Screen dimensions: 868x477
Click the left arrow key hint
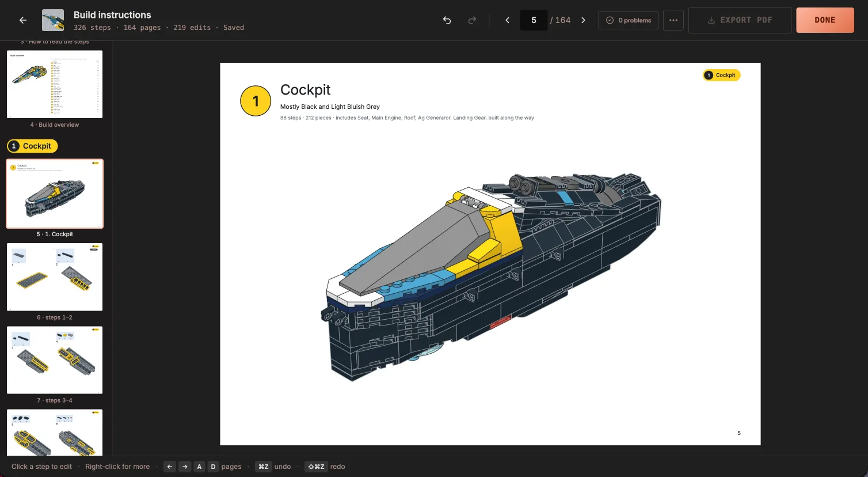click(x=170, y=467)
